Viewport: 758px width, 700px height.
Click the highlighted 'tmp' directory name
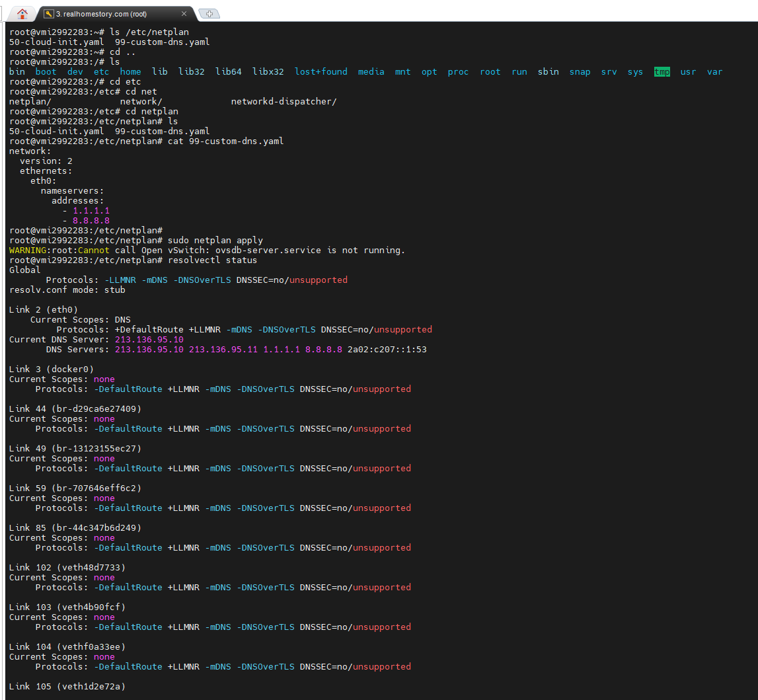(662, 72)
